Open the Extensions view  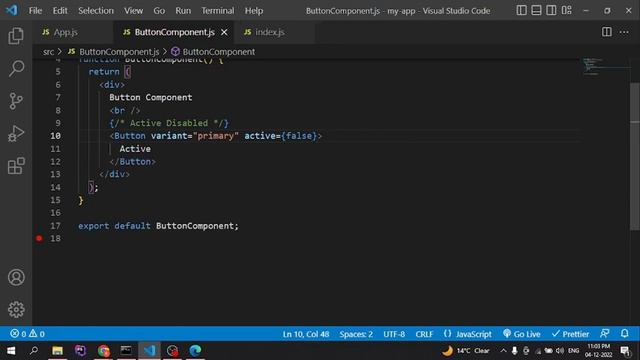click(x=16, y=166)
